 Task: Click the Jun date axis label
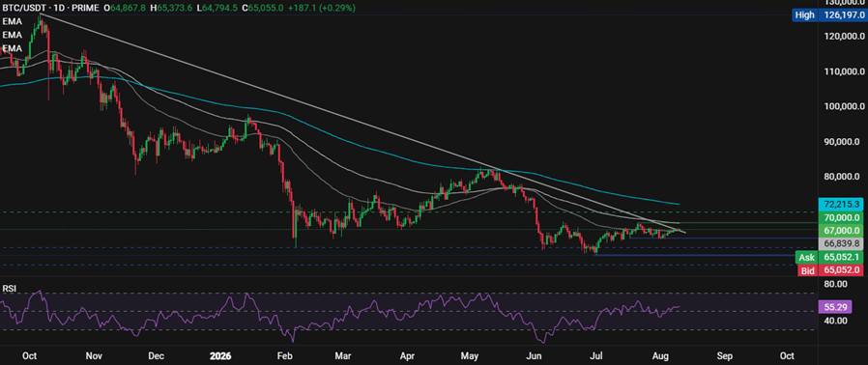click(535, 355)
